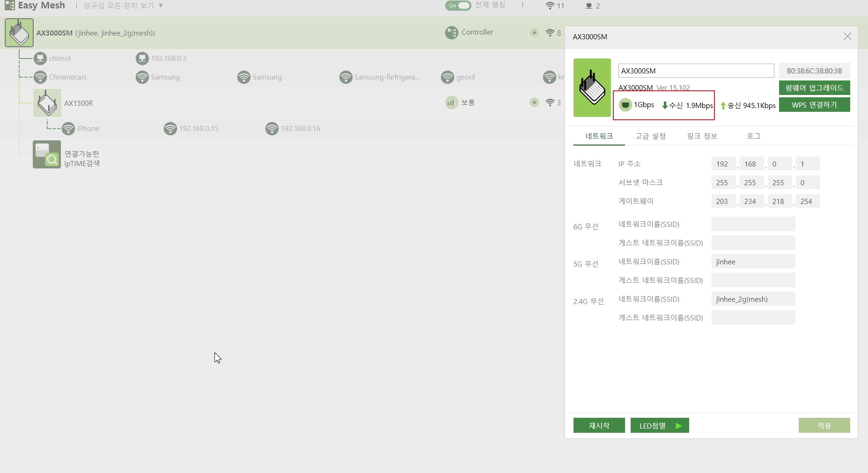Switch to the 고급 설정 tab
The height and width of the screenshot is (473, 868).
[x=650, y=136]
